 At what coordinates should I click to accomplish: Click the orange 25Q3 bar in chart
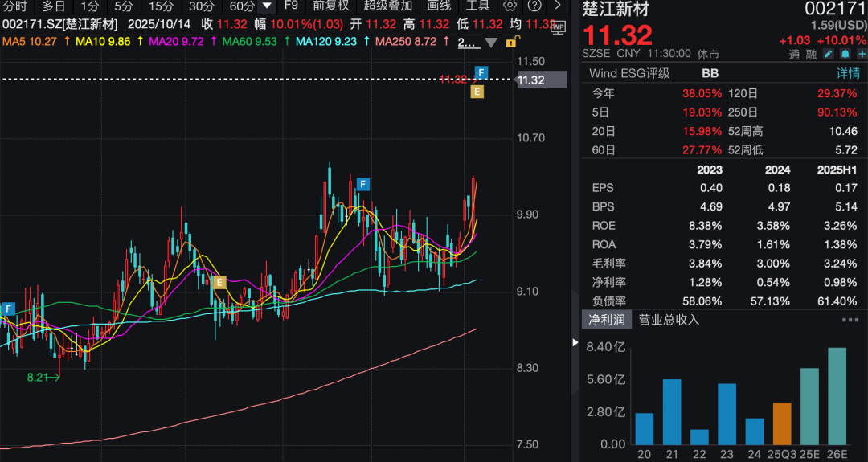782,423
